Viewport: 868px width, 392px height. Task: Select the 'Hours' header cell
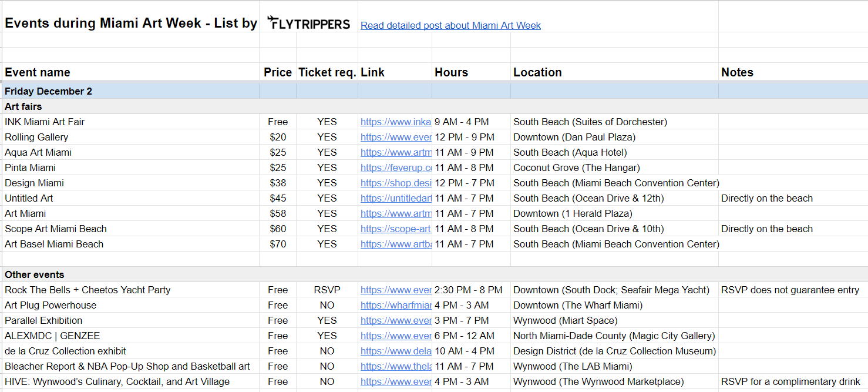coord(471,72)
